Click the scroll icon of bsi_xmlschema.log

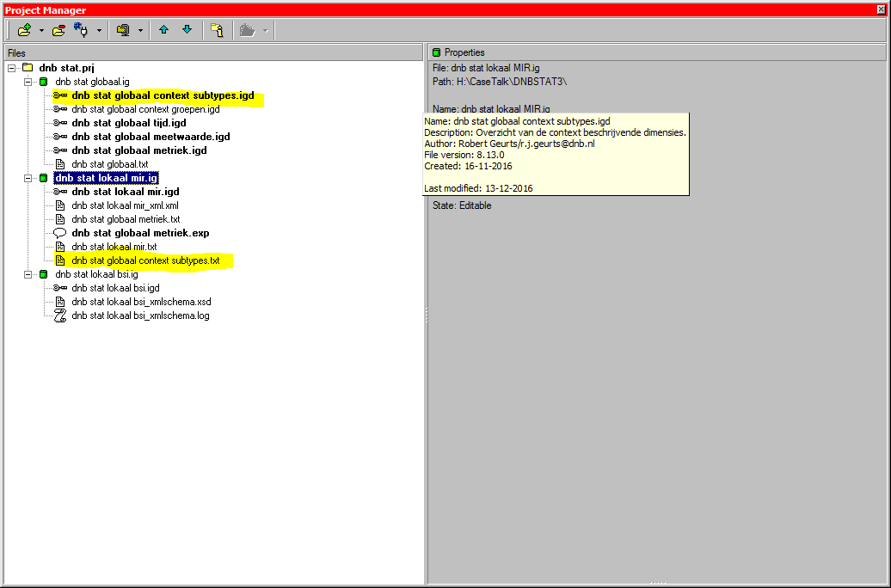click(60, 315)
